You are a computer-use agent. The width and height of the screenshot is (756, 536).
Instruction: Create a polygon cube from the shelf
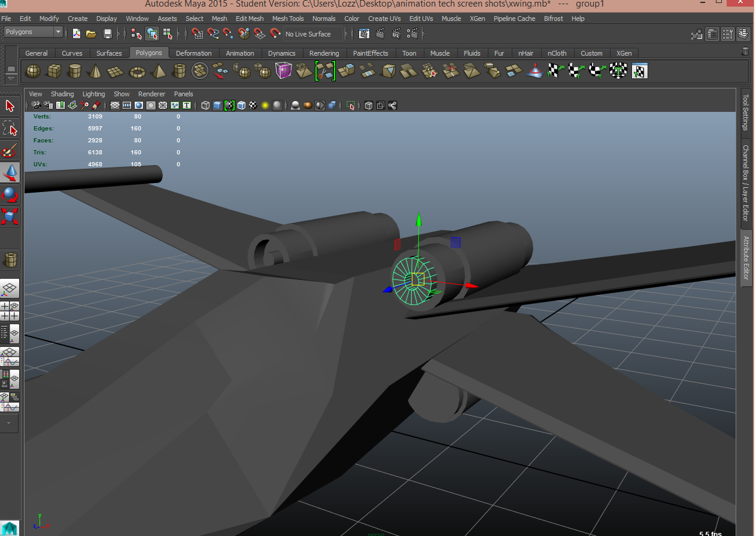click(54, 72)
